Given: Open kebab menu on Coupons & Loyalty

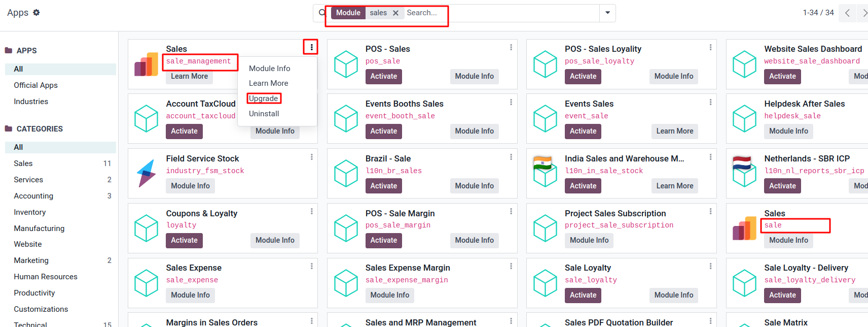Looking at the screenshot, I should click(311, 211).
